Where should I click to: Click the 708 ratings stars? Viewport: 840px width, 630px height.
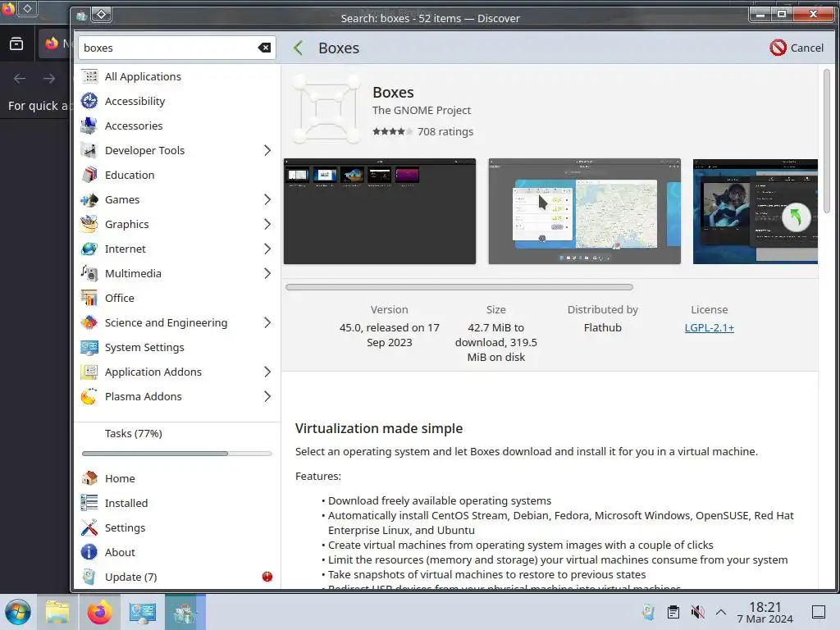pyautogui.click(x=393, y=132)
